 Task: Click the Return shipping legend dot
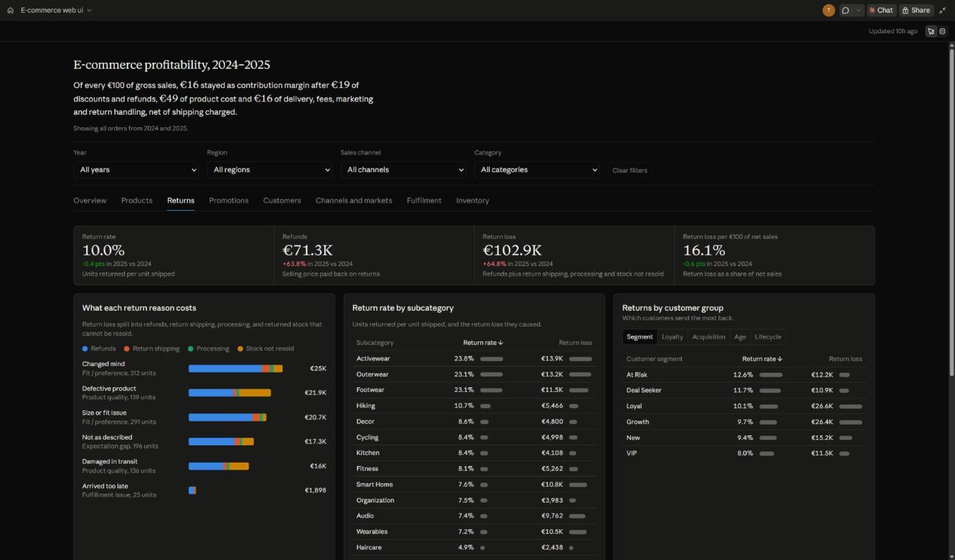(127, 349)
